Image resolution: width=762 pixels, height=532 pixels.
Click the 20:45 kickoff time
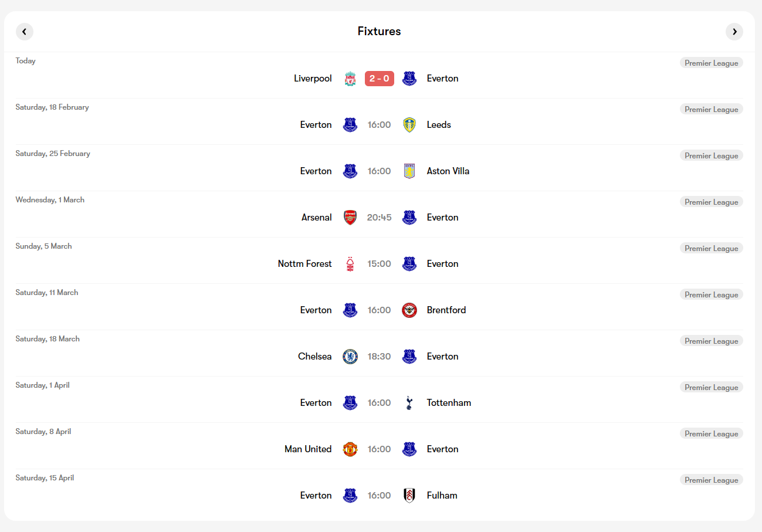[x=380, y=218]
